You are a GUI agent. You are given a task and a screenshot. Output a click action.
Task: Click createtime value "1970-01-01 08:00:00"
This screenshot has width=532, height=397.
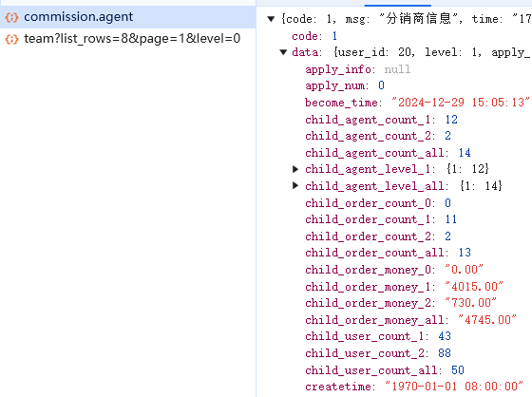tap(454, 387)
